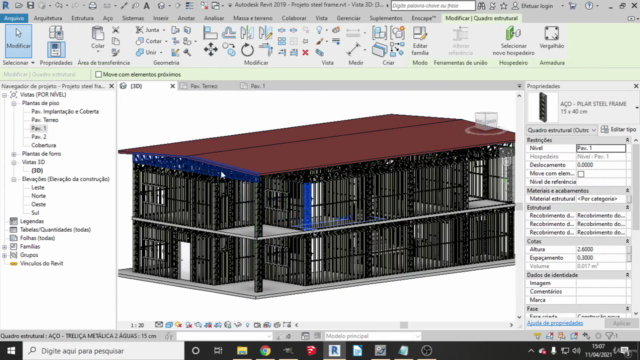Click the Vergalhão rebar tool
640x360 pixels.
click(x=551, y=38)
